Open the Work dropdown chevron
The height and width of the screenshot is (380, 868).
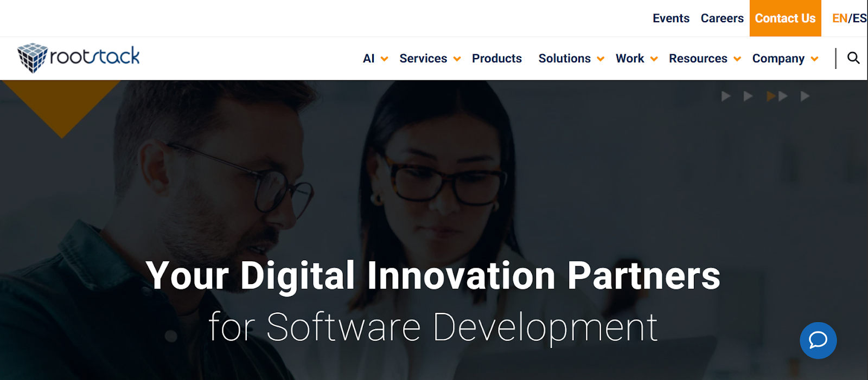654,59
